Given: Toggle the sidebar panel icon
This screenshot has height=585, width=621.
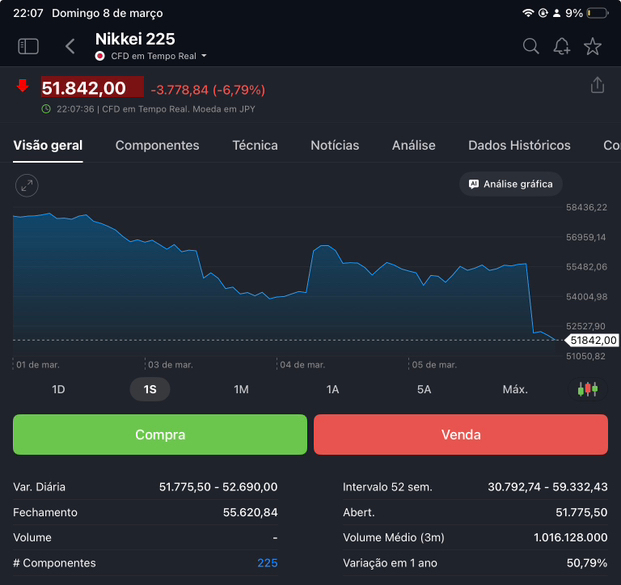Looking at the screenshot, I should tap(28, 46).
